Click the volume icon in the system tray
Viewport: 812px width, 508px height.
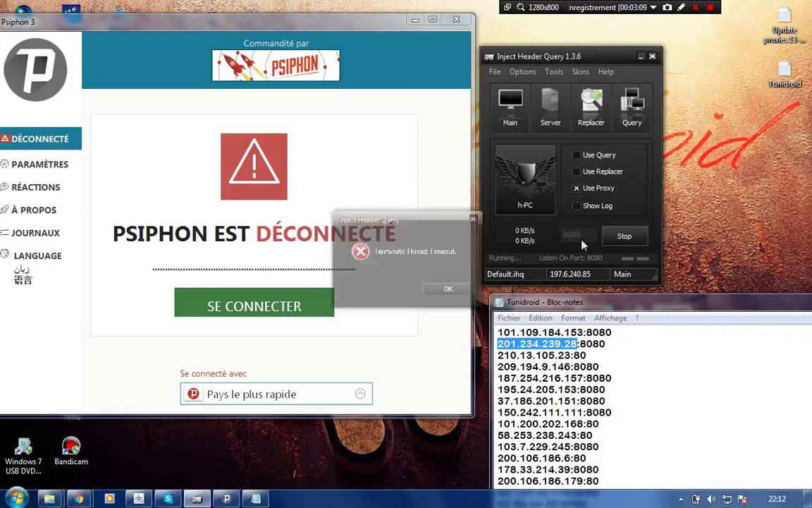point(711,500)
